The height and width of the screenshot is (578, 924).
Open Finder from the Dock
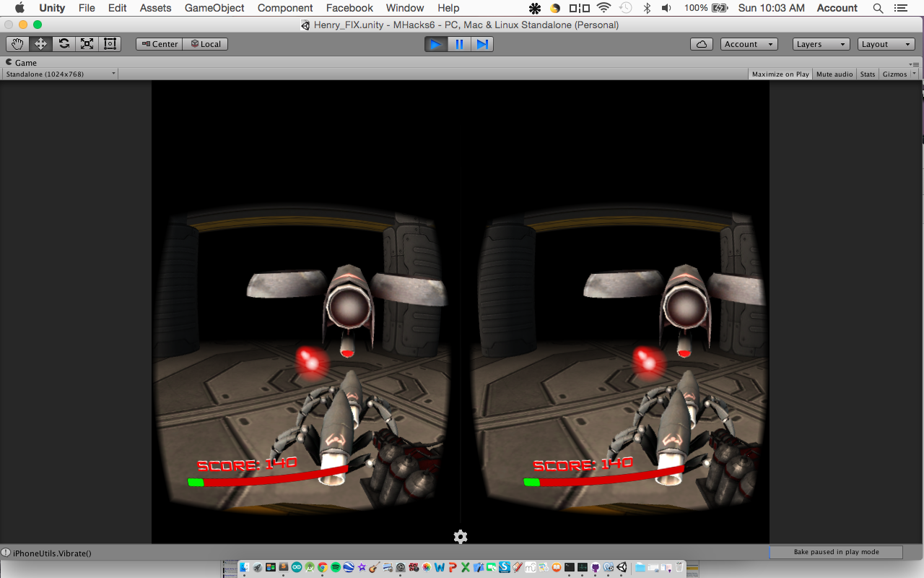tap(245, 567)
